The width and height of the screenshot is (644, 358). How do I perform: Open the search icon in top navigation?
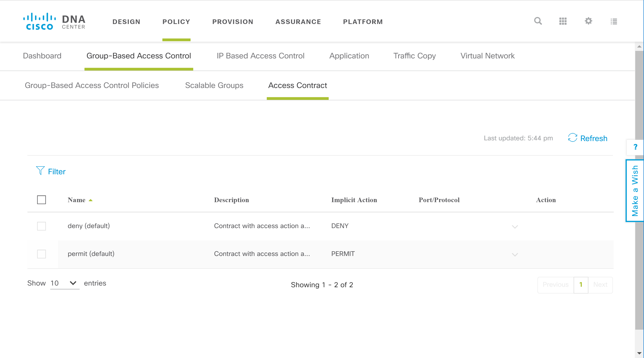tap(538, 21)
